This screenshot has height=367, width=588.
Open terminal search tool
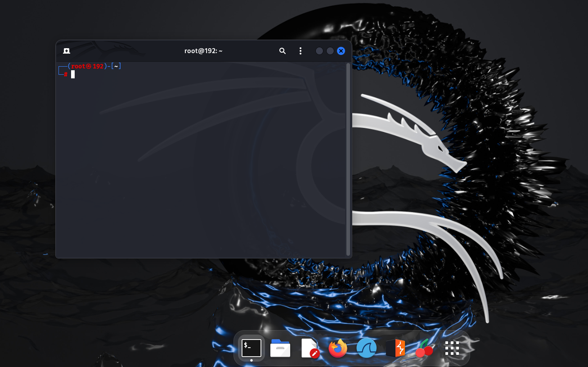(x=283, y=51)
